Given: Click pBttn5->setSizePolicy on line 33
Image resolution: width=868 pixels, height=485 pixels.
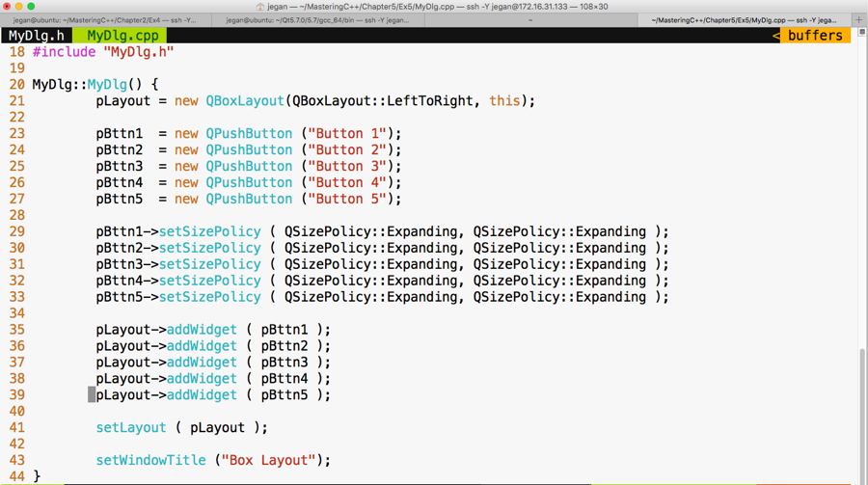Looking at the screenshot, I should click(178, 297).
